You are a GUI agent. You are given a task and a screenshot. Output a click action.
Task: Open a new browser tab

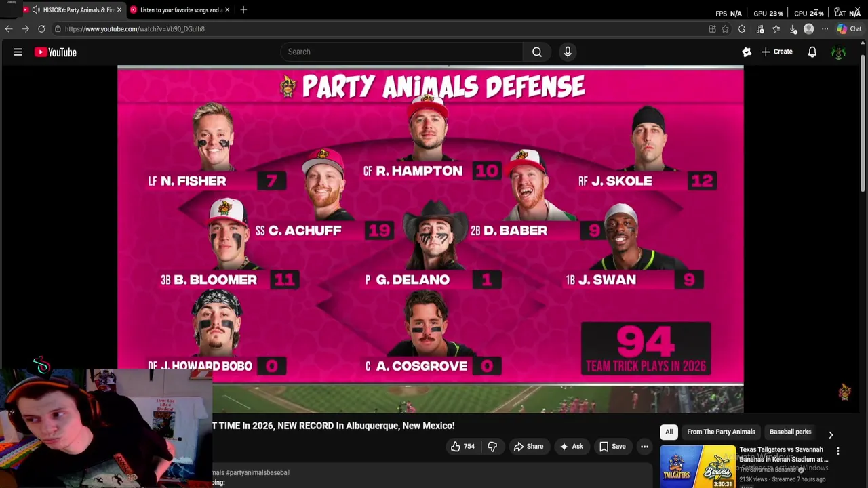pyautogui.click(x=243, y=9)
